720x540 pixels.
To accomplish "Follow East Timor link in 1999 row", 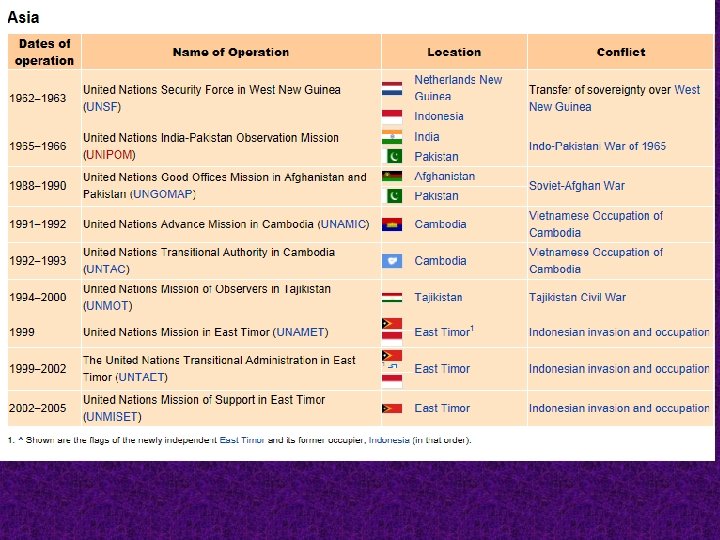I will coord(442,332).
